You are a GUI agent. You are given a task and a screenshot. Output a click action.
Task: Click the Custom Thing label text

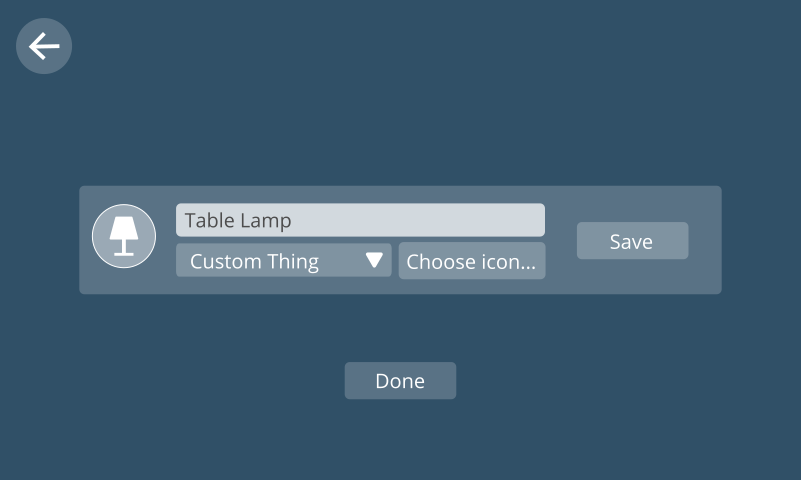pos(254,262)
